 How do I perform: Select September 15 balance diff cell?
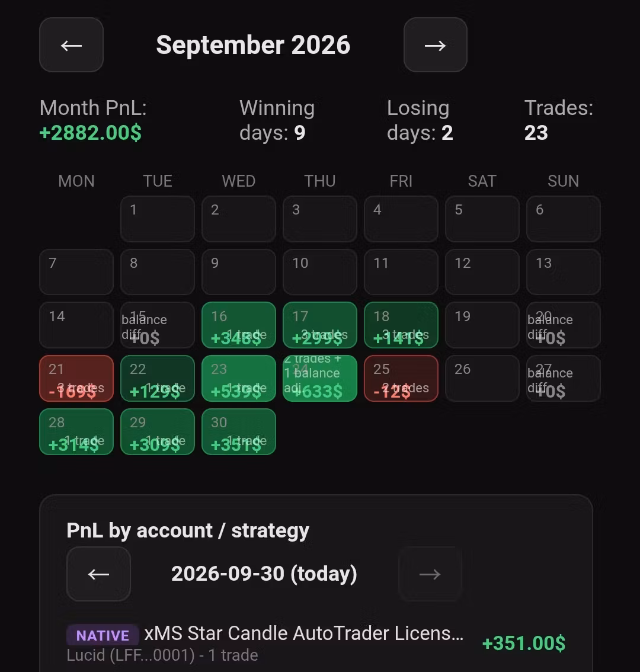[157, 325]
